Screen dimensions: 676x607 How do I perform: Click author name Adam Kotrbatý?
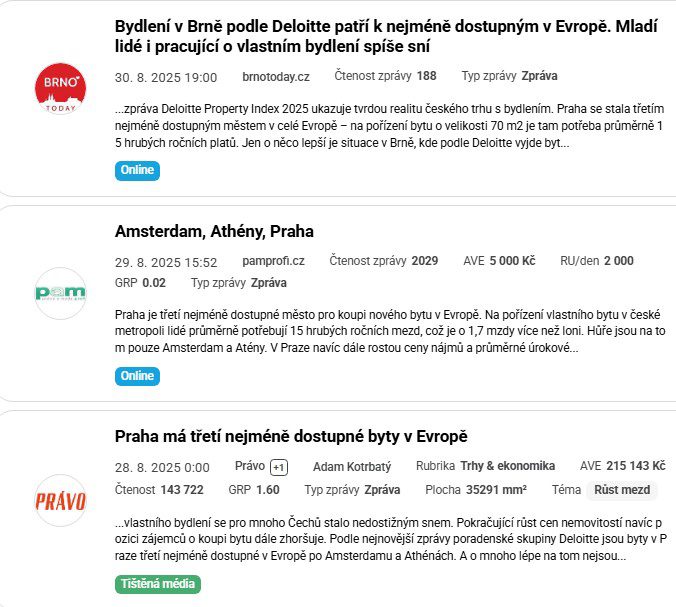(x=352, y=466)
